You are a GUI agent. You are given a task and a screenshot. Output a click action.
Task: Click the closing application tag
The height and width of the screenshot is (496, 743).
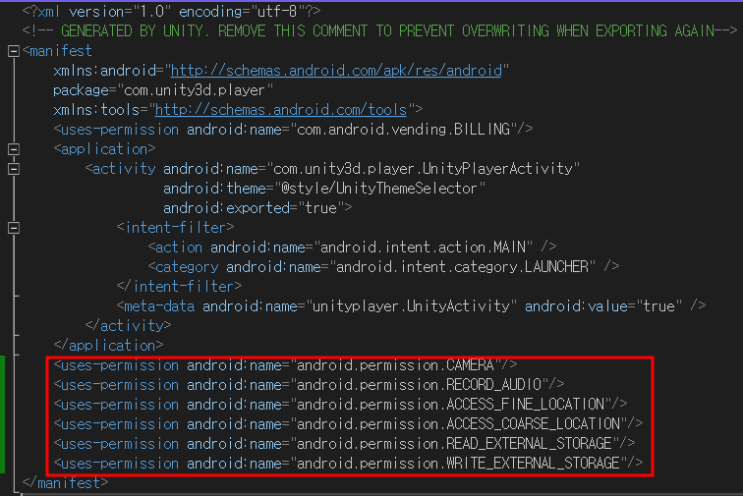[109, 346]
